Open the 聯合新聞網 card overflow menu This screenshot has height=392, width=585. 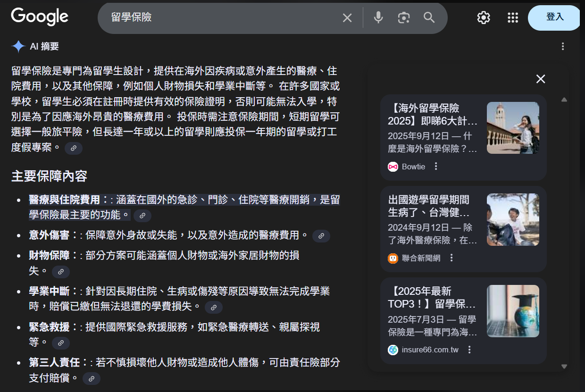pos(451,258)
